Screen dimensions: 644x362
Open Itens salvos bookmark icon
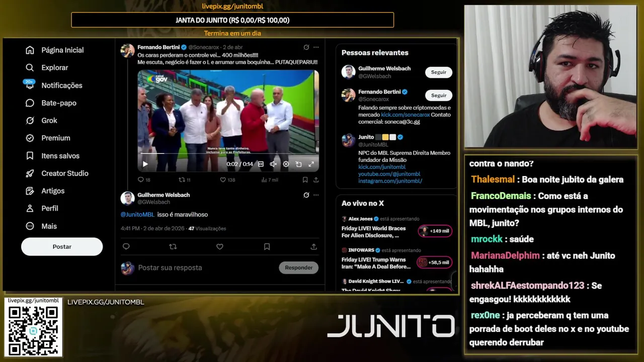point(30,156)
